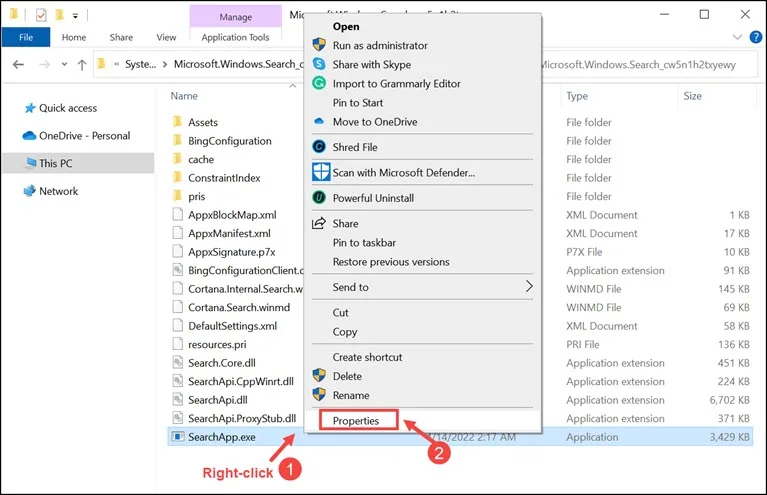Select the file SearchApi.ProxyStub.dll
This screenshot has height=495, width=767.
[x=242, y=418]
